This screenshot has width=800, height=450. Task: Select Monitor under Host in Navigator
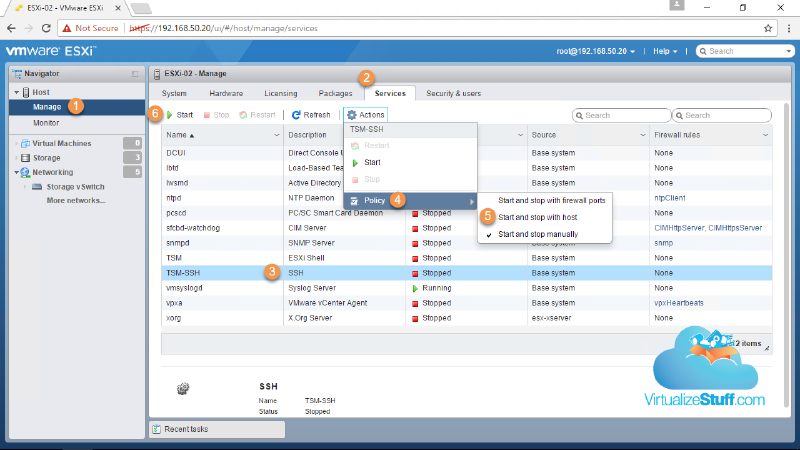(77, 123)
